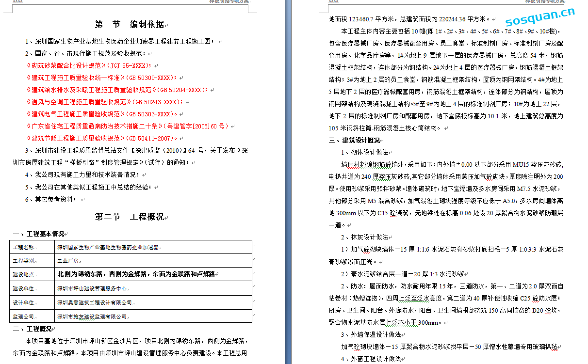Click the 第二节 工程概况 heading
Image resolution: width=588 pixels, height=364 pixels.
[x=129, y=217]
